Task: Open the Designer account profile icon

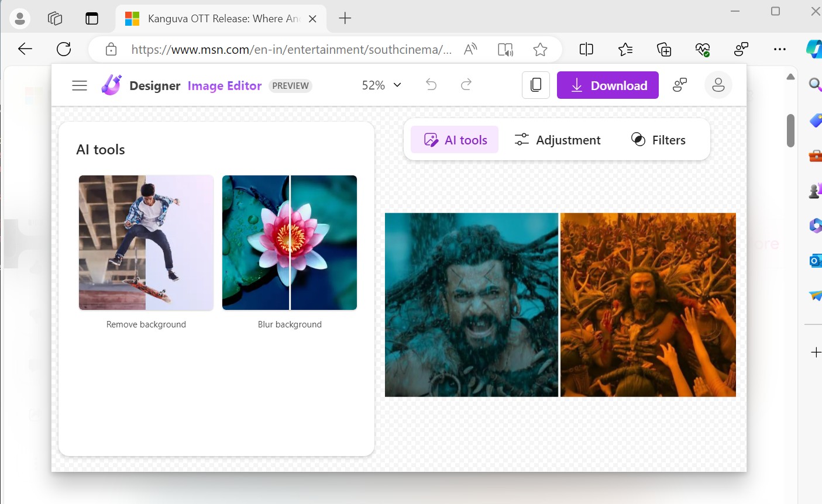Action: coord(718,85)
